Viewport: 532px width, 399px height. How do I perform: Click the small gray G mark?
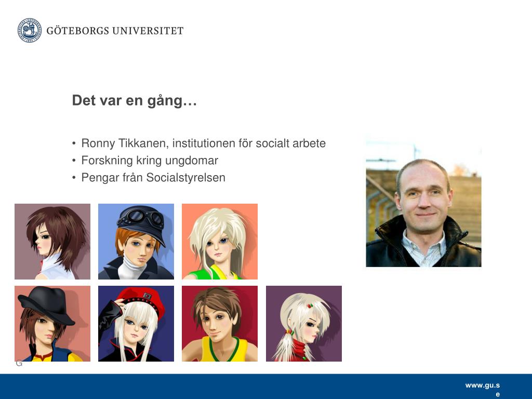pyautogui.click(x=19, y=363)
